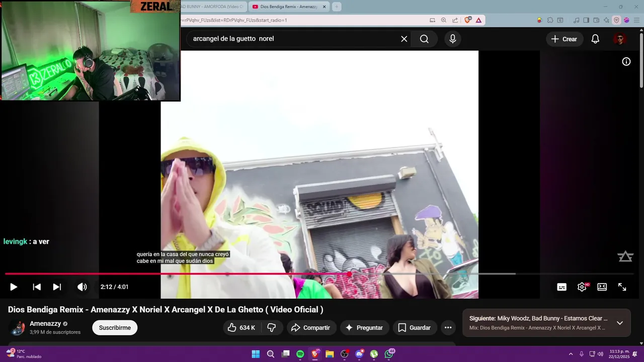Open WhatsApp from the taskbar
Viewport: 644px width, 362px height.
coord(389,354)
